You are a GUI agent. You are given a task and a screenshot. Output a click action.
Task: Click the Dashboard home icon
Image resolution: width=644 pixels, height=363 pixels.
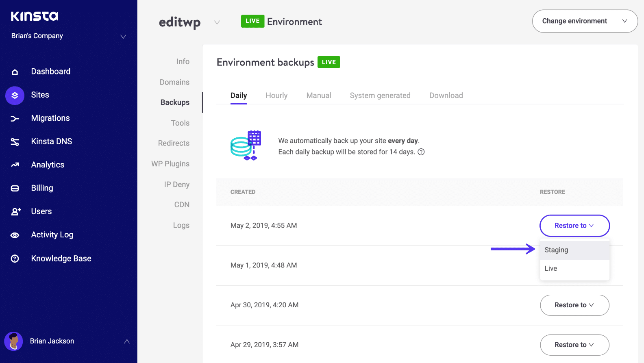click(x=15, y=72)
